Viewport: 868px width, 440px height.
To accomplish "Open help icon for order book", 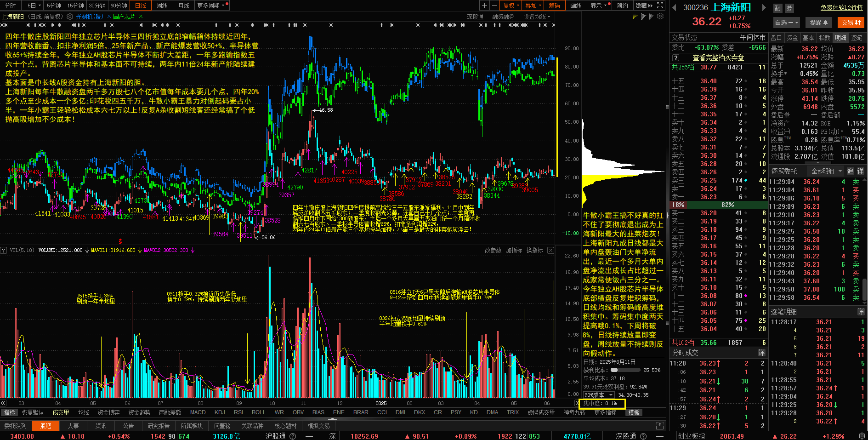I will coord(675,58).
